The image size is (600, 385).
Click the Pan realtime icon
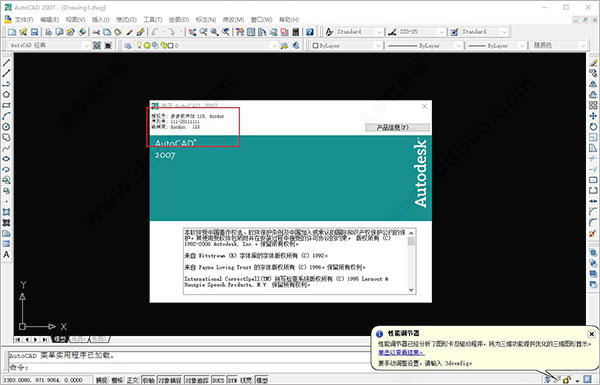(x=192, y=32)
